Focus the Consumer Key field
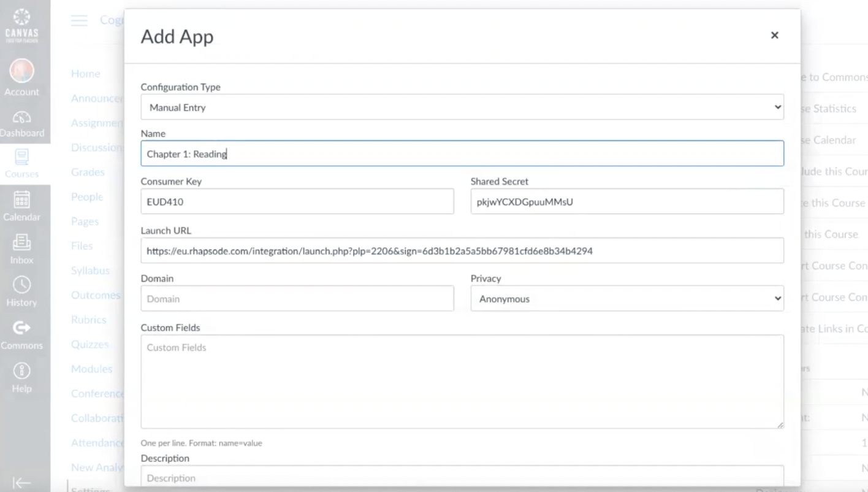The image size is (868, 492). 297,202
